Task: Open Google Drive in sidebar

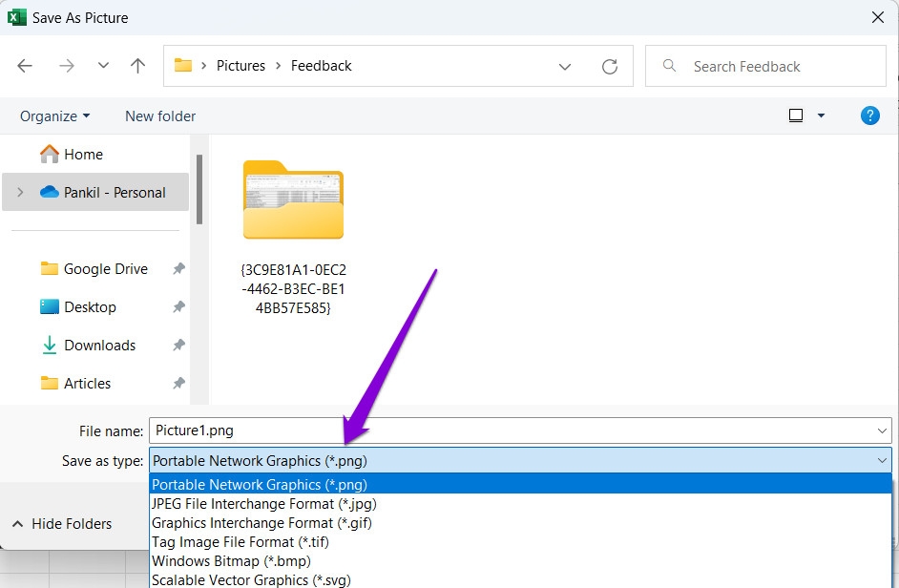Action: tap(94, 269)
